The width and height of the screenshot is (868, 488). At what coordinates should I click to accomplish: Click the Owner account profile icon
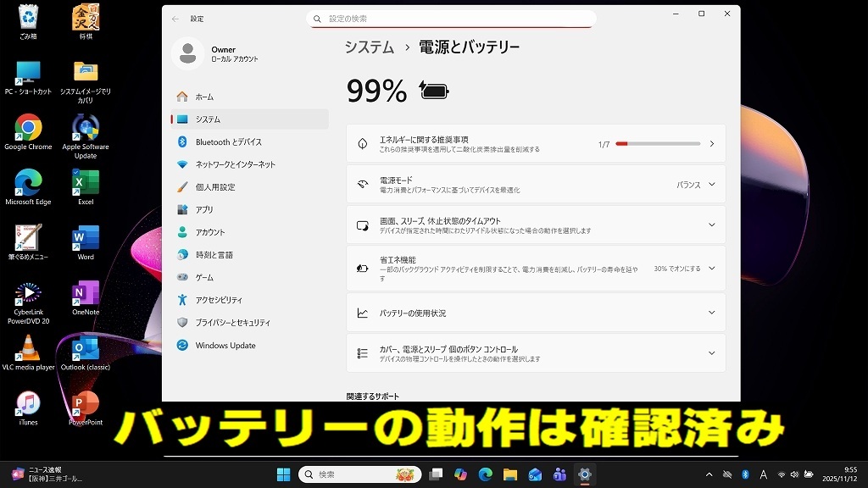[187, 53]
